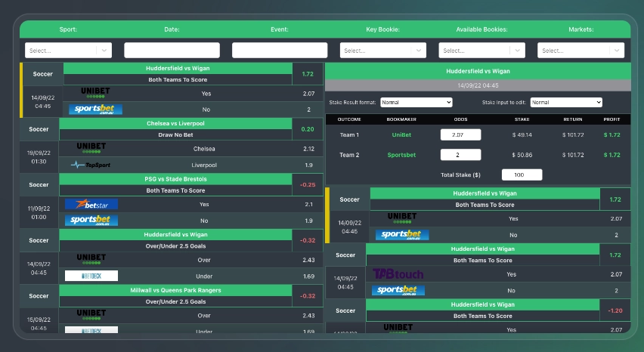Select the PSG vs Stade Brestois event header
Screen dimensions: 644x352
(x=175, y=179)
